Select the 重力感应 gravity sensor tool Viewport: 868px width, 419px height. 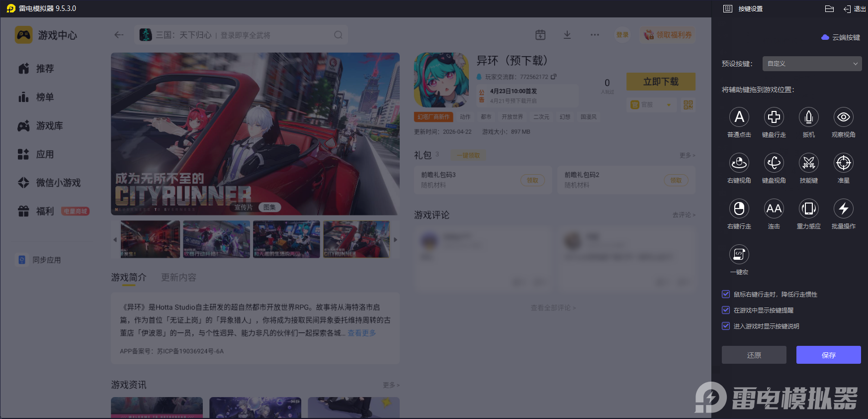click(809, 209)
